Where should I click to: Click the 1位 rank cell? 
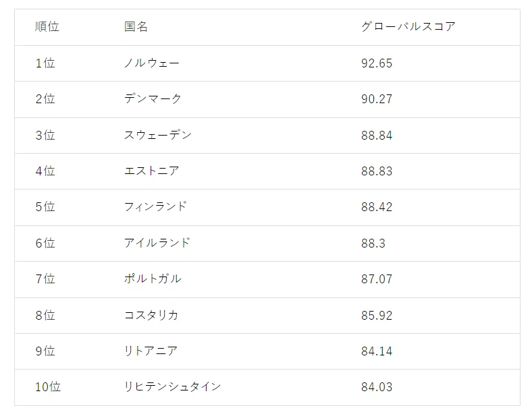coord(45,63)
